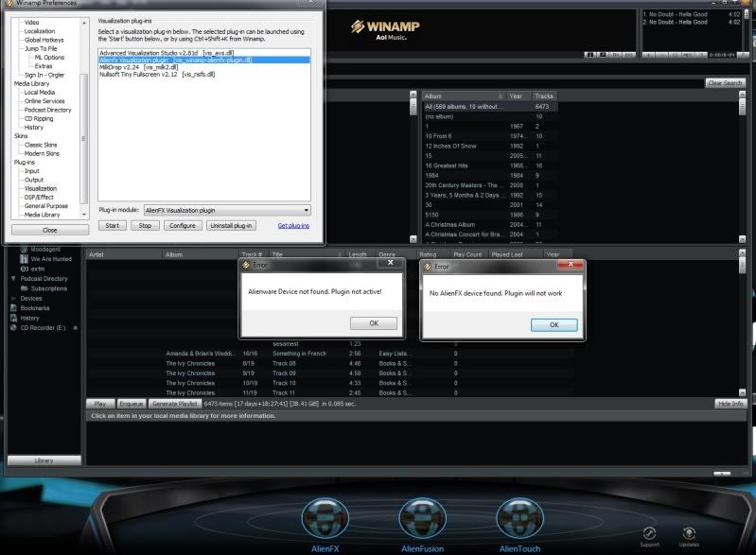756x555 pixels.
Task: Sort track list by the Artist column header
Action: (124, 254)
